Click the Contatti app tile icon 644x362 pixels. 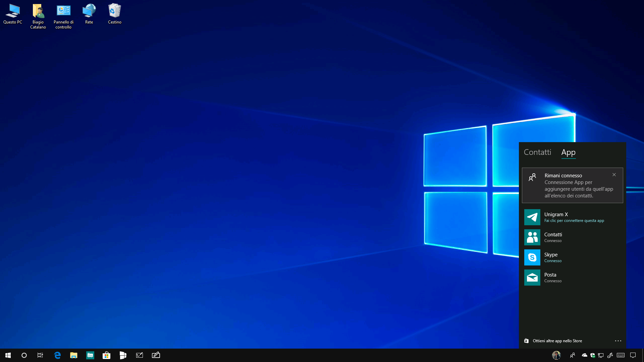click(532, 237)
